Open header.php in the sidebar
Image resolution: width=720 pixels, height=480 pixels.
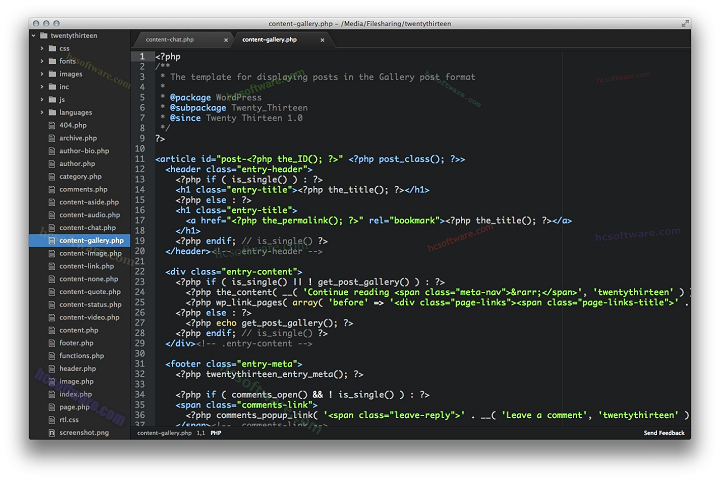click(78, 368)
